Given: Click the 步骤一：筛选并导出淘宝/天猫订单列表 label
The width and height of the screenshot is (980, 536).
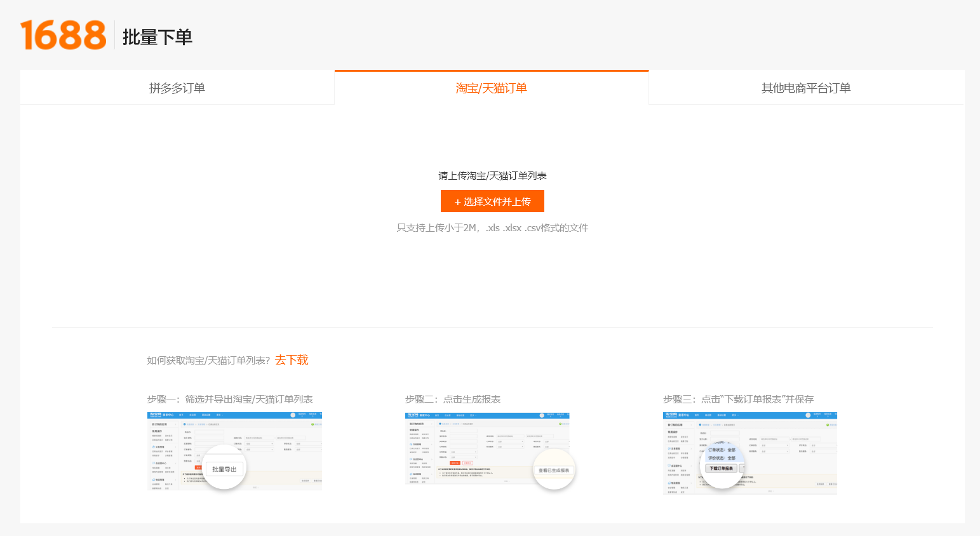Looking at the screenshot, I should (x=230, y=399).
